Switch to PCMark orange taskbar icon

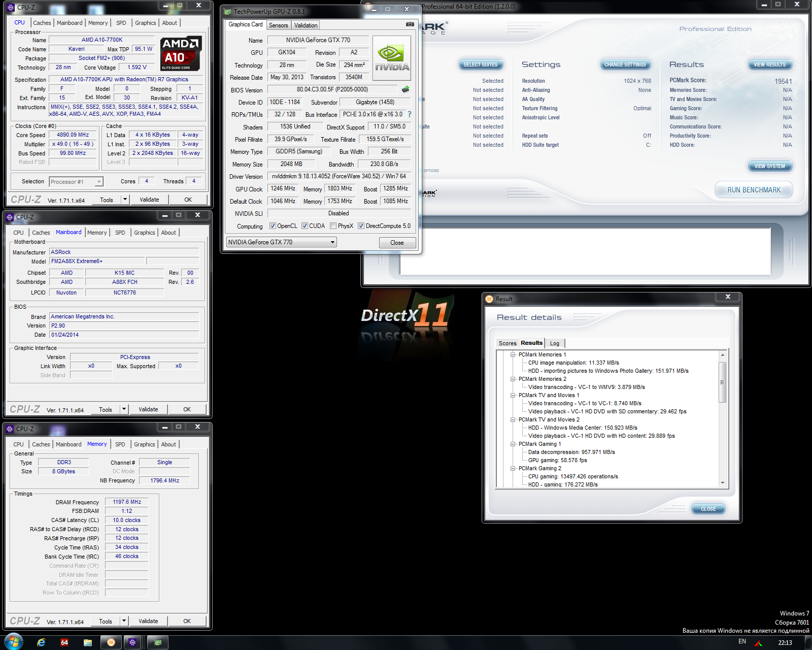(111, 642)
